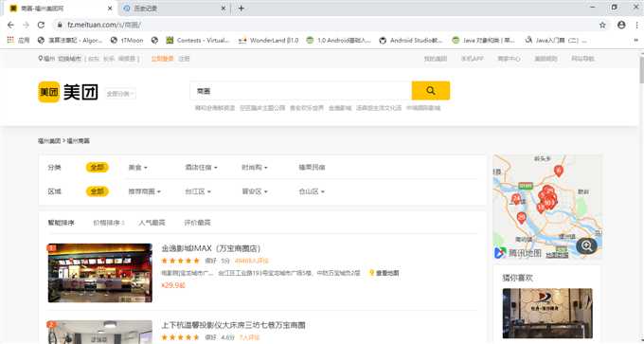Image resolution: width=644 pixels, height=344 pixels.
Task: Switch to the 历史记录 tab
Action: pos(174,9)
